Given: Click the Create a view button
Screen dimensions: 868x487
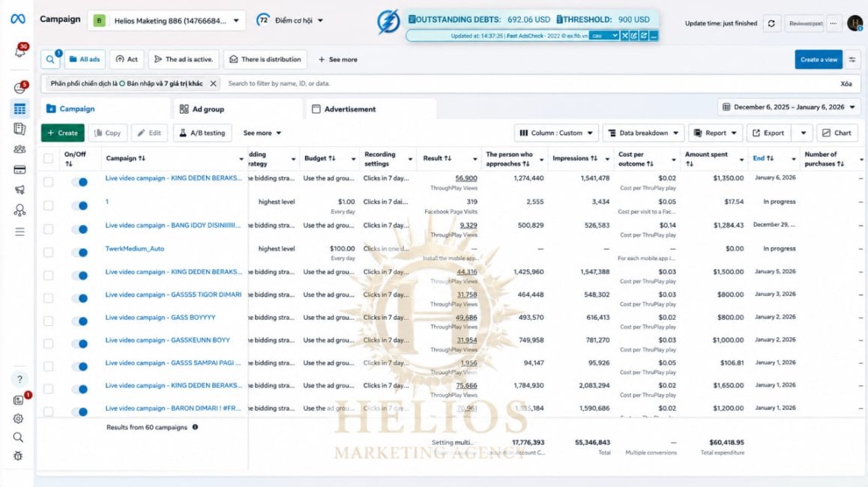Looking at the screenshot, I should pyautogui.click(x=819, y=60).
